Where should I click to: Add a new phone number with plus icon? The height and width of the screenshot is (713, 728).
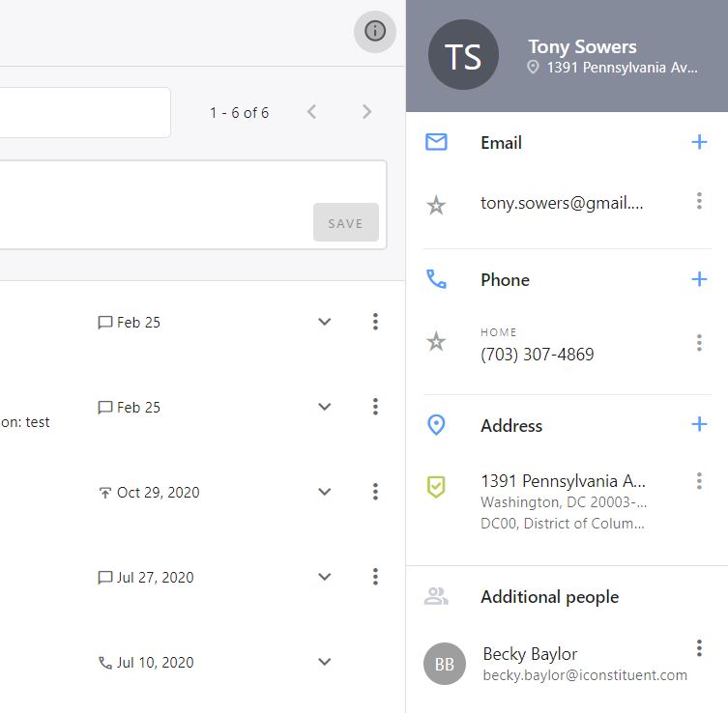tap(699, 279)
